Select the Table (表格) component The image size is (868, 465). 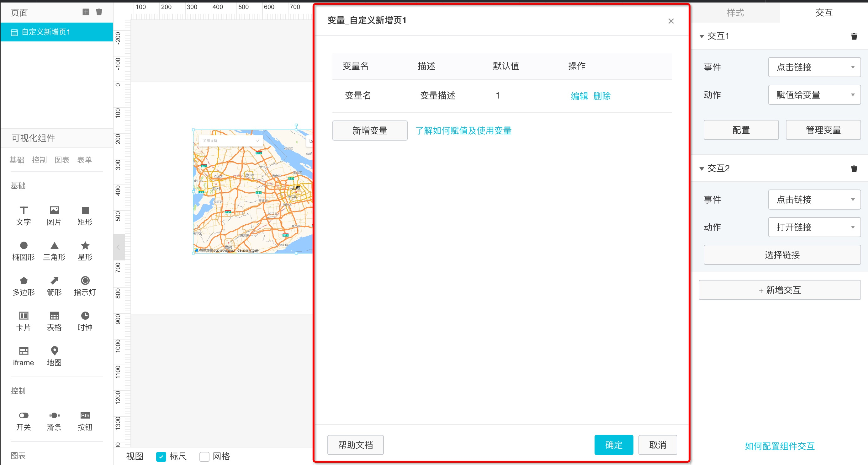pyautogui.click(x=54, y=321)
